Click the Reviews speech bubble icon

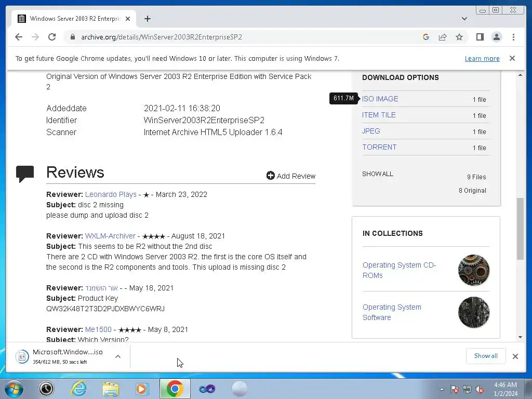tap(25, 174)
